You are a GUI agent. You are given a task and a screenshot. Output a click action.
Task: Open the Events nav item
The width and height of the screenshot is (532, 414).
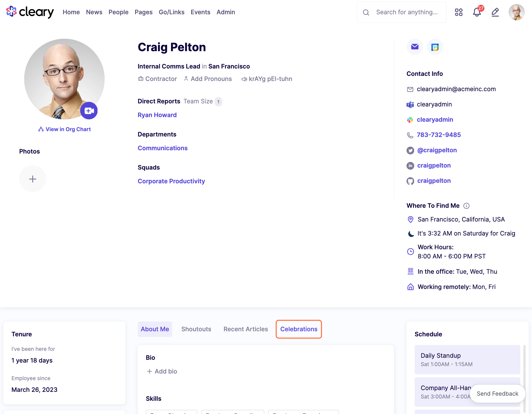[x=201, y=12]
